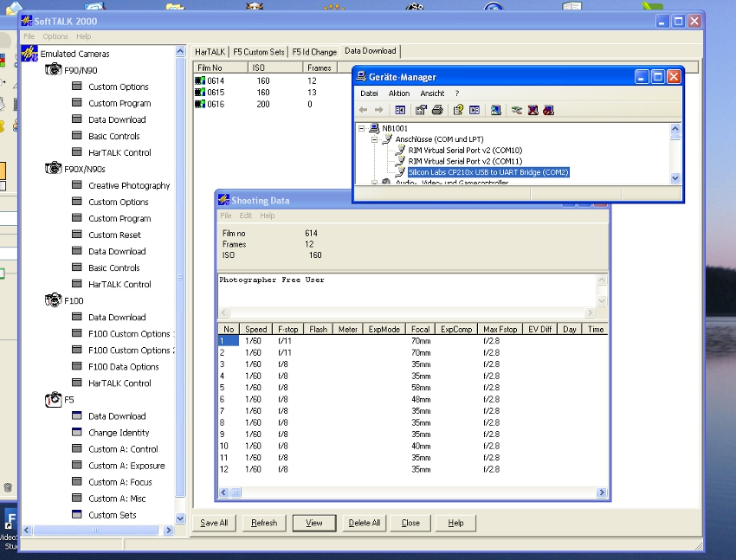
Task: Select Silicon Labs CP210x USB to UART Bridge (COM2)
Action: point(488,172)
